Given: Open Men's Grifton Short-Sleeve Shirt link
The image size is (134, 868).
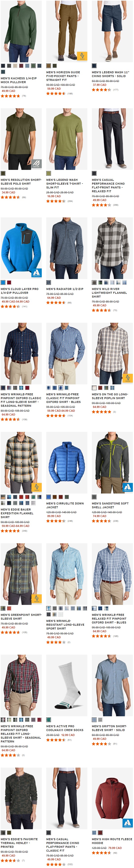Looking at the screenshot, I should (109, 728).
